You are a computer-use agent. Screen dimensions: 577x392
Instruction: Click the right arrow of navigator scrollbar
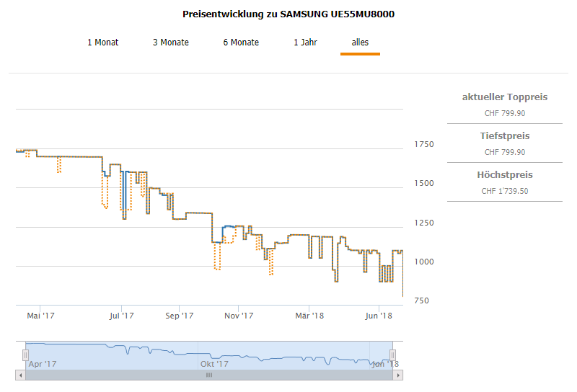pos(398,375)
